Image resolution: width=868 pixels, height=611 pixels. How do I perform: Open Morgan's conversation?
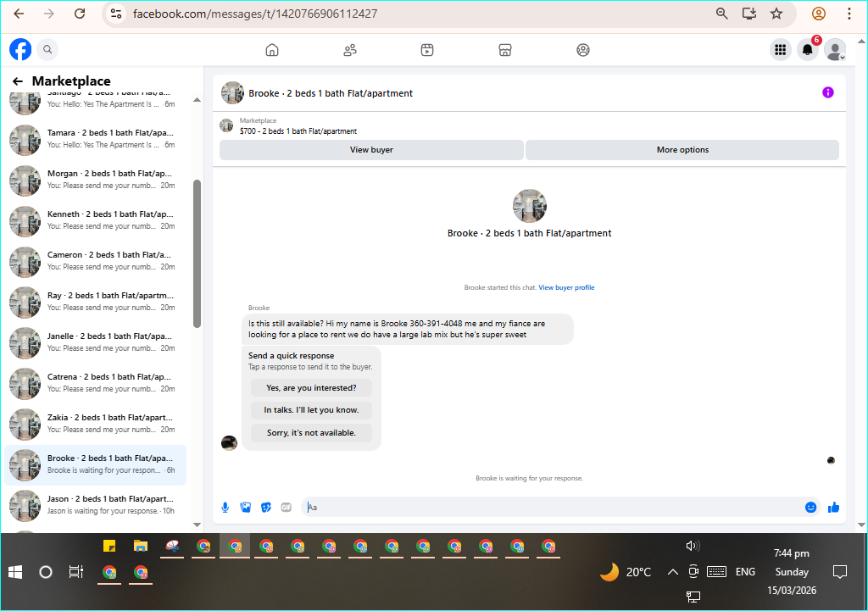pyautogui.click(x=95, y=180)
